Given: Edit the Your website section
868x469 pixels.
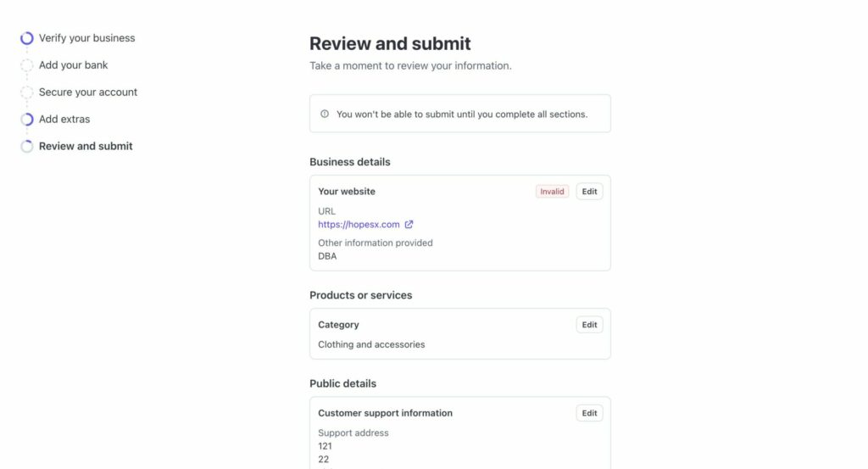Looking at the screenshot, I should pos(589,192).
